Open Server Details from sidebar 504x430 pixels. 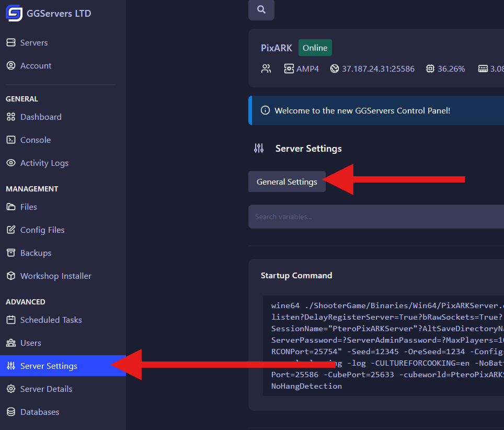(x=46, y=389)
